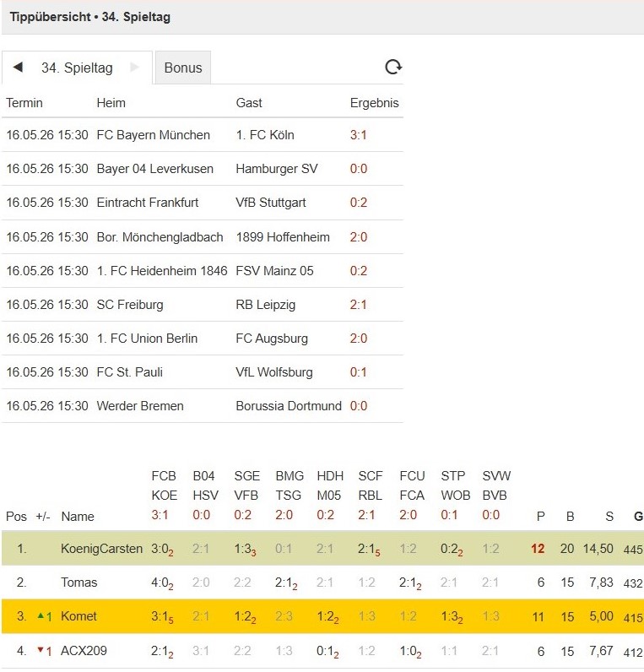Click the FCB KOE match column header
644x672 pixels.
[164, 485]
